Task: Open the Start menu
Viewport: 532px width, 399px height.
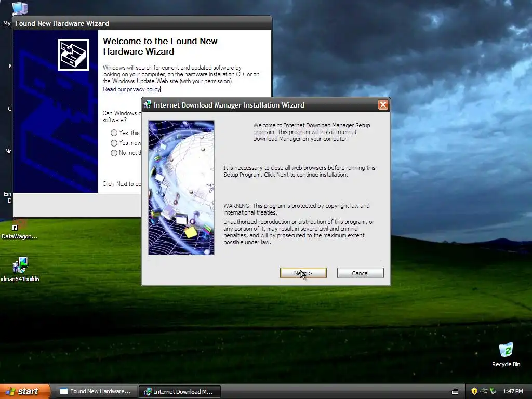Action: [x=25, y=391]
